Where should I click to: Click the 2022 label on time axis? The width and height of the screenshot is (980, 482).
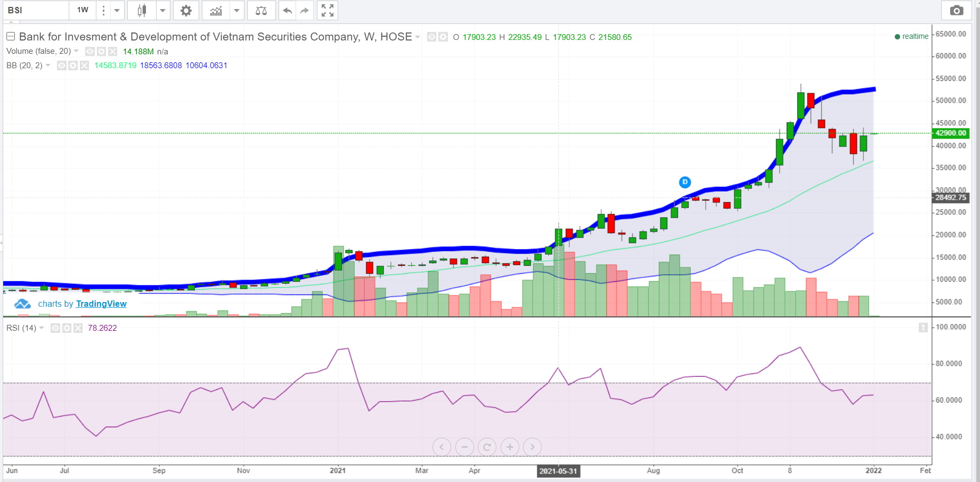[x=873, y=470]
